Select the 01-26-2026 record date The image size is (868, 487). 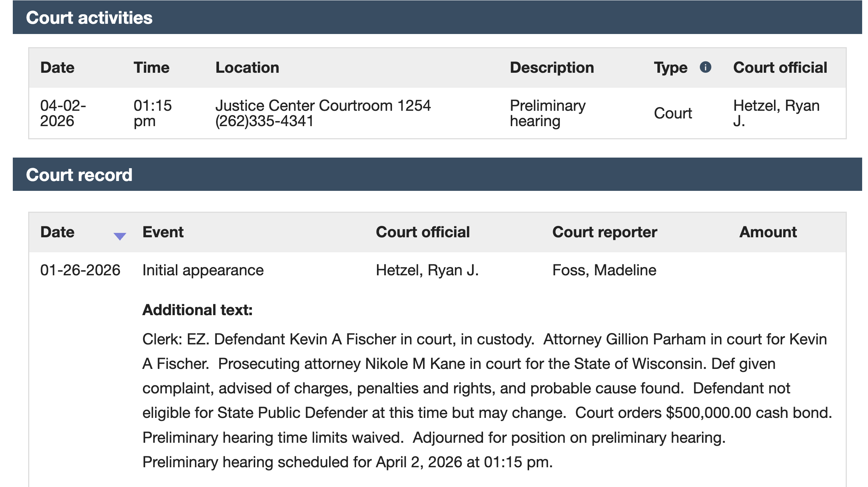coord(80,270)
